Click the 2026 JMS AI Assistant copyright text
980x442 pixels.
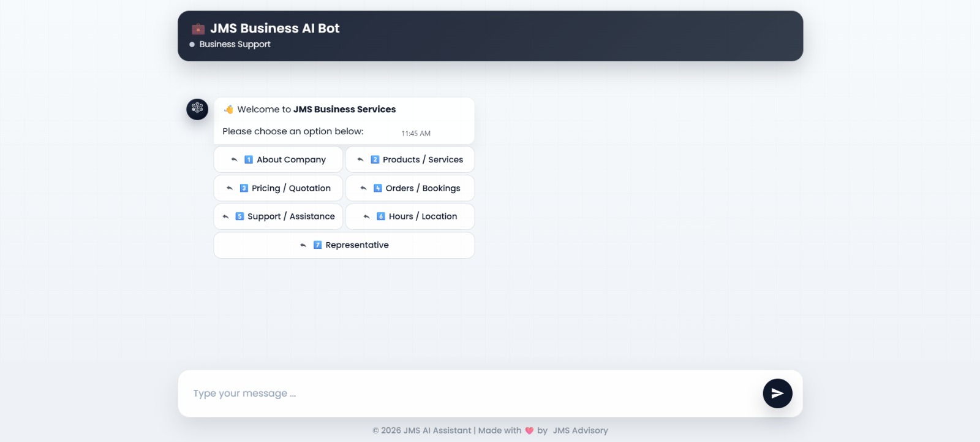point(422,430)
